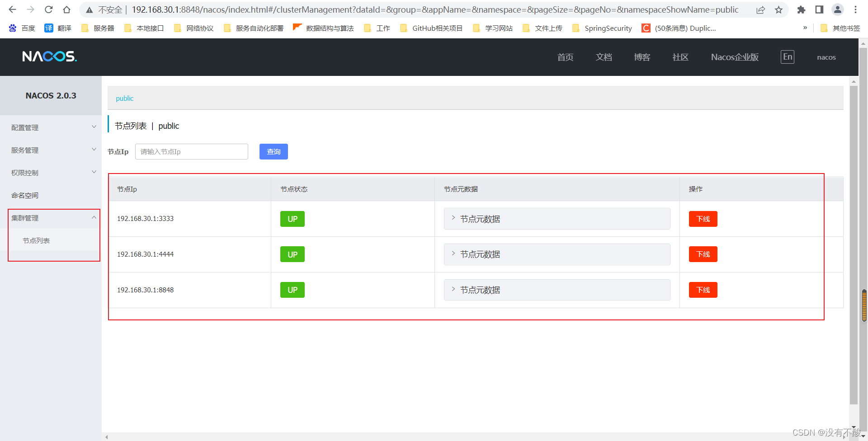Select 节点列表 in the sidebar
The height and width of the screenshot is (441, 868).
coord(51,240)
